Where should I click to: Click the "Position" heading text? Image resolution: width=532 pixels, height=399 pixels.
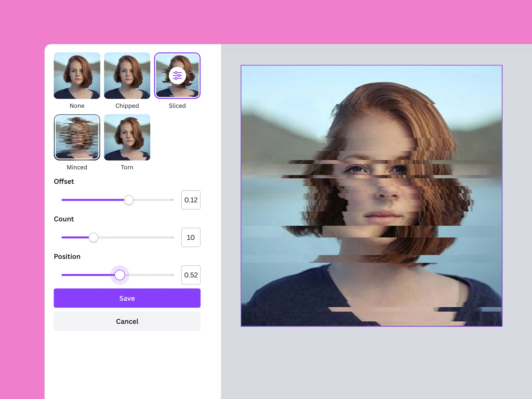(x=67, y=256)
